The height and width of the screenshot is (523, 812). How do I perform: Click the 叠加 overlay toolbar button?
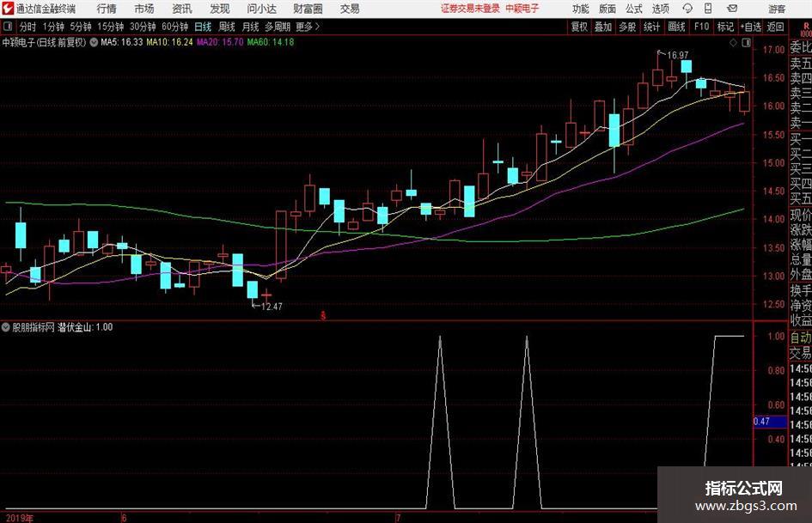(x=603, y=27)
